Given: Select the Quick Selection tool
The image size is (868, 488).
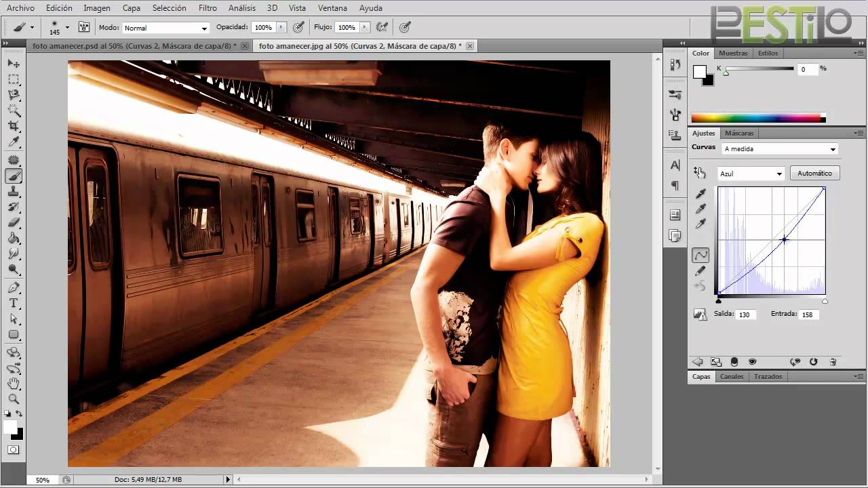Looking at the screenshot, I should [x=14, y=110].
